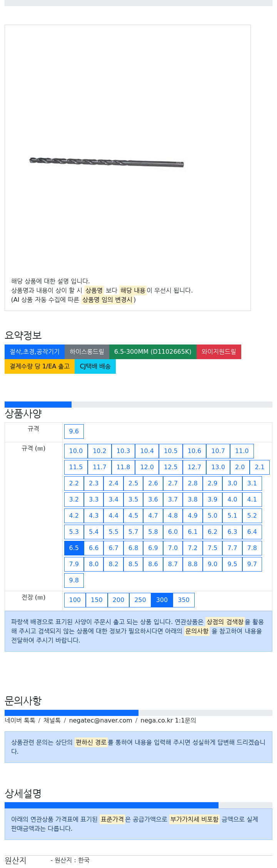Image resolution: width=277 pixels, height=868 pixels.
Task: Click the 6.5-300MM (D1102665K) tag
Action: pyautogui.click(x=153, y=351)
